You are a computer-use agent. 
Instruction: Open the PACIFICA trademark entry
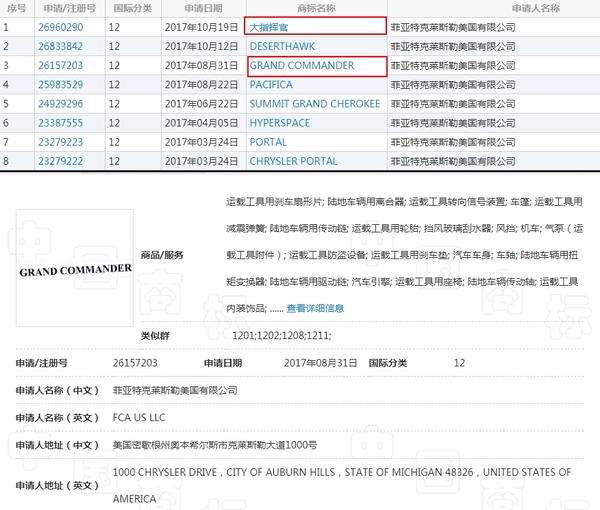pos(271,85)
